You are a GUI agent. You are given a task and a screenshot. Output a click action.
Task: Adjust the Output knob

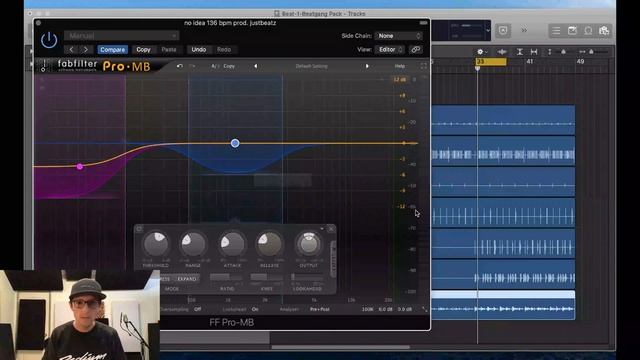[x=309, y=244]
